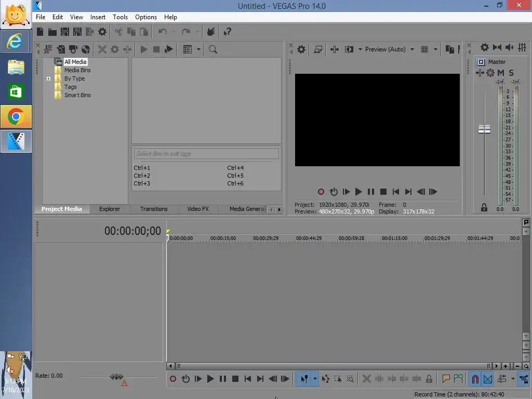Click the Master volume fader handle
Screen dimensions: 532x399
coord(484,129)
